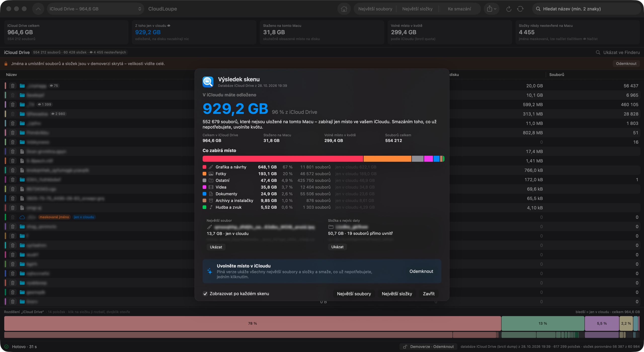644x352 pixels.
Task: Focus the Hledat název search field
Action: 586,9
